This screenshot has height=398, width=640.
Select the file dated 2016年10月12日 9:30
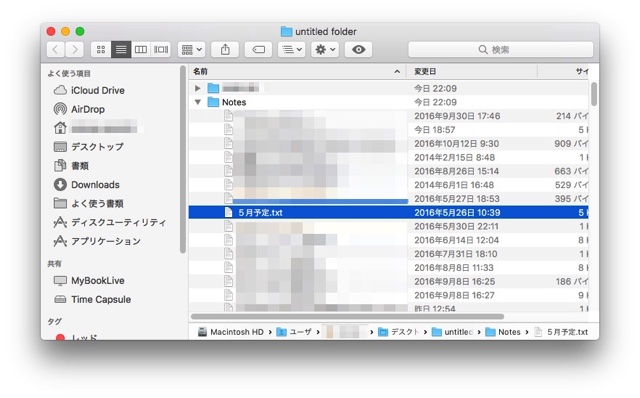389,144
